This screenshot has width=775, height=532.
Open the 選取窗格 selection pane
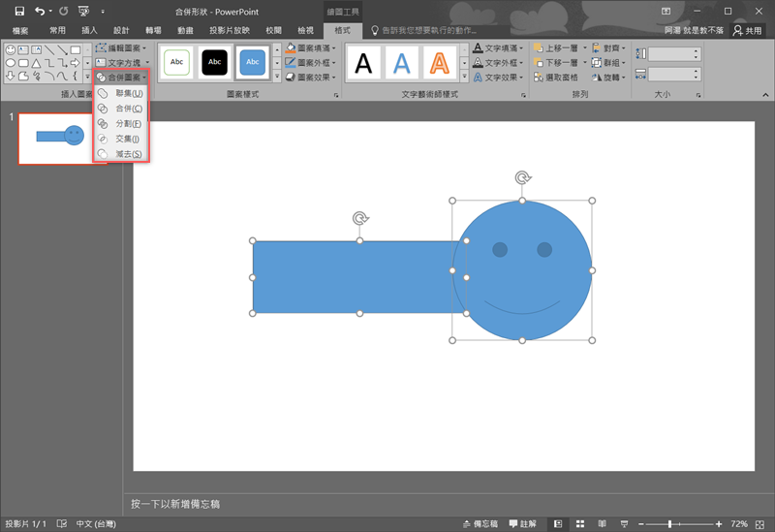(x=557, y=78)
